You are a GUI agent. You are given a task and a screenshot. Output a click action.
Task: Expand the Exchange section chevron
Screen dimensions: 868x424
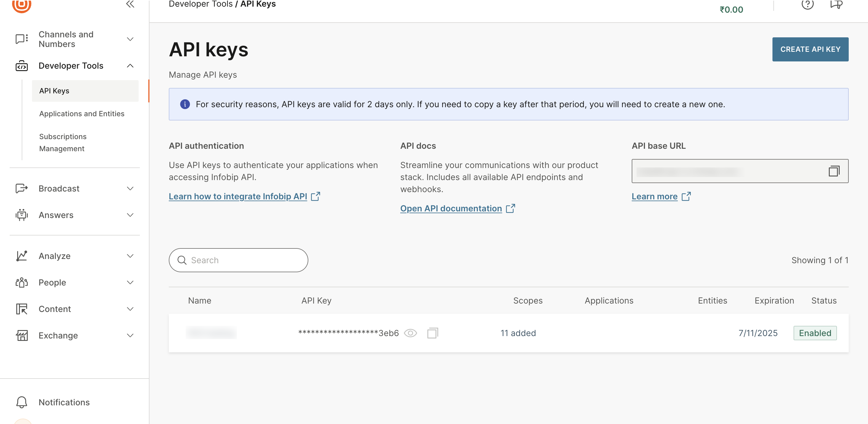pos(130,335)
